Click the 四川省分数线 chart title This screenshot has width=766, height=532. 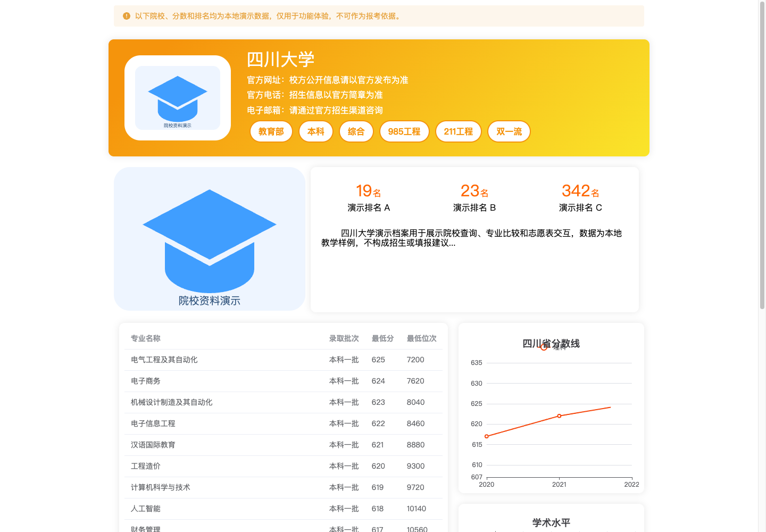[551, 343]
